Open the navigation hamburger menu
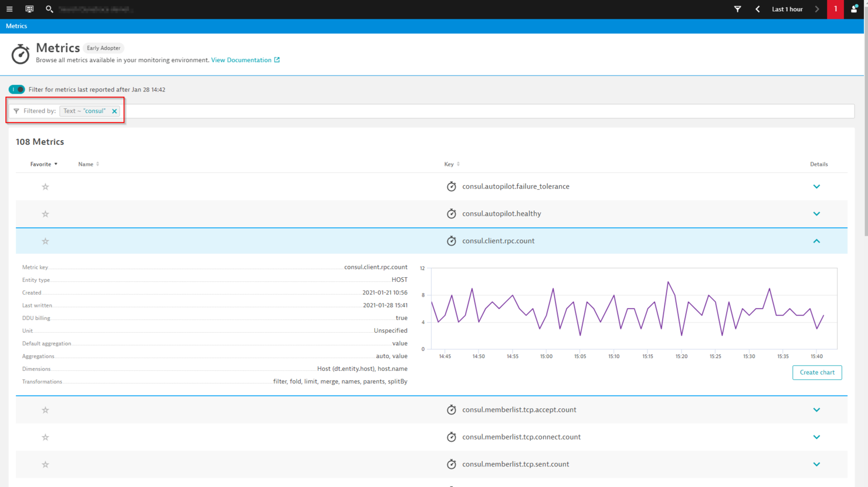Screen dimensions: 868x487 pyautogui.click(x=9, y=9)
